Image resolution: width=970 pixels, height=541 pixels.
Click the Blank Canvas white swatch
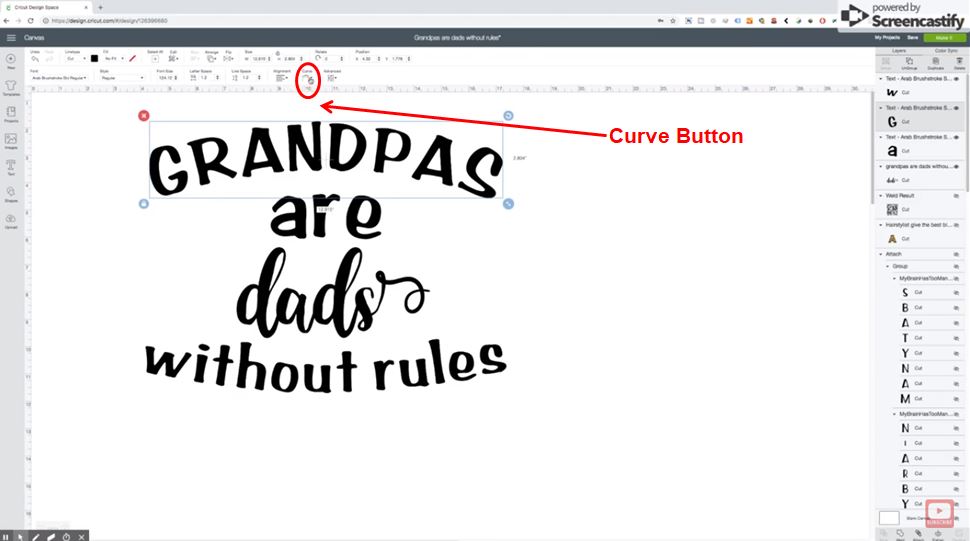point(889,518)
